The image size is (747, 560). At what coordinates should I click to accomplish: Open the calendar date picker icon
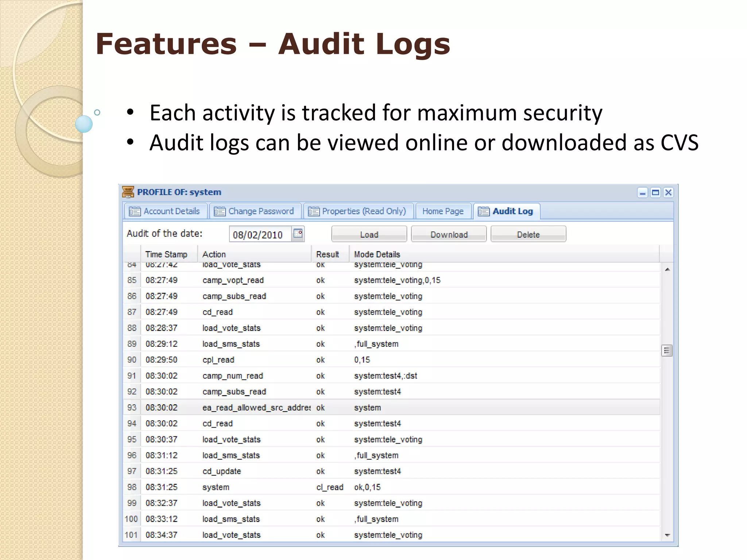point(298,233)
